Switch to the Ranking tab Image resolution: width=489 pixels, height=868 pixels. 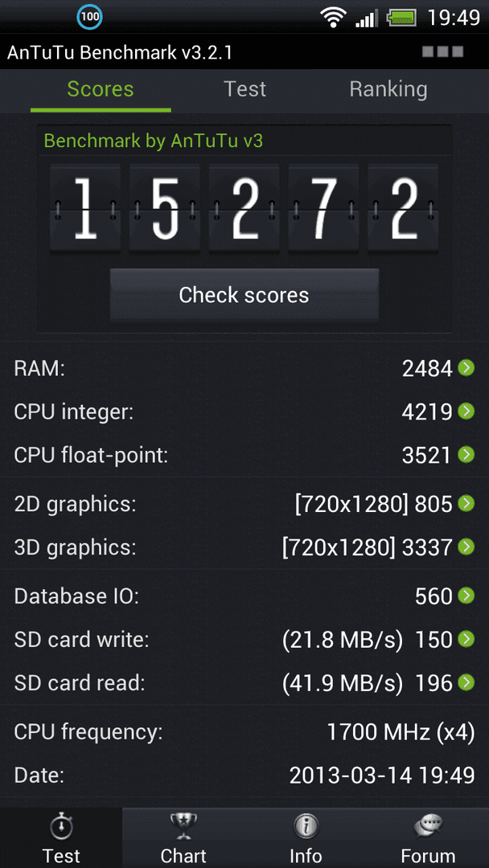388,89
